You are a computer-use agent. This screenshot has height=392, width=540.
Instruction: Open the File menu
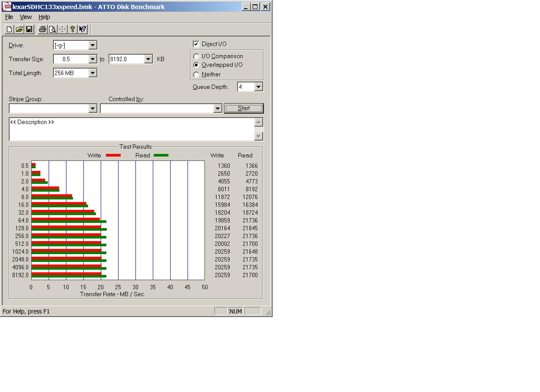[x=9, y=17]
